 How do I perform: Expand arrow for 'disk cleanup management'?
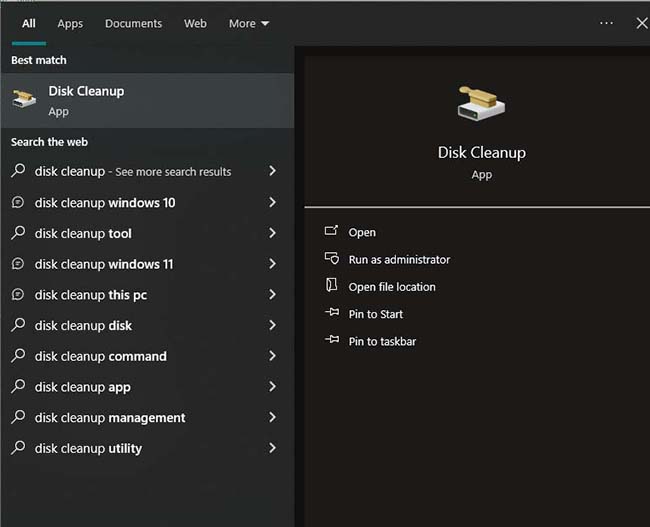[x=272, y=417]
